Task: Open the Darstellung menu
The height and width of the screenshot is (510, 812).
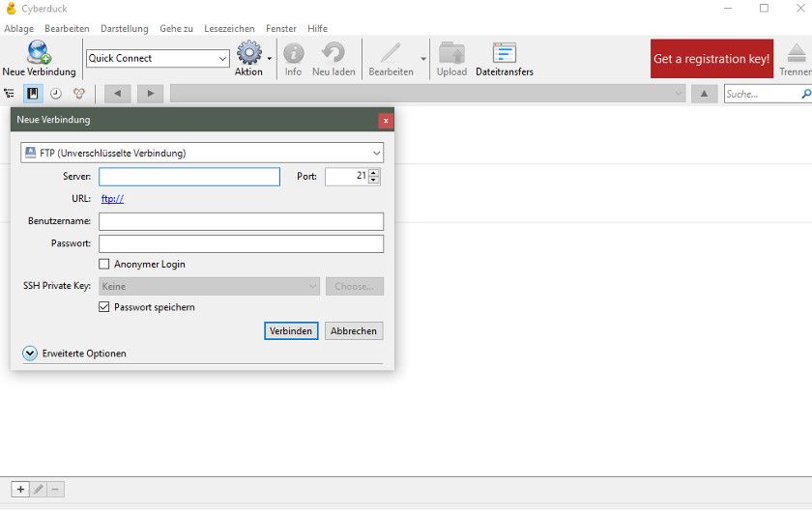Action: pyautogui.click(x=125, y=28)
